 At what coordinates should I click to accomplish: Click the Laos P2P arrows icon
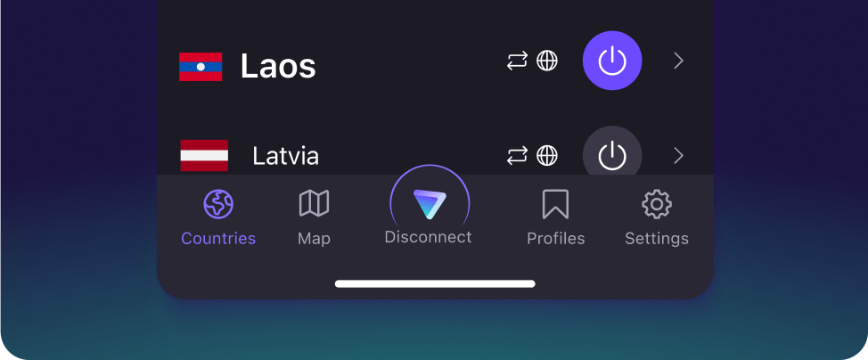point(517,61)
